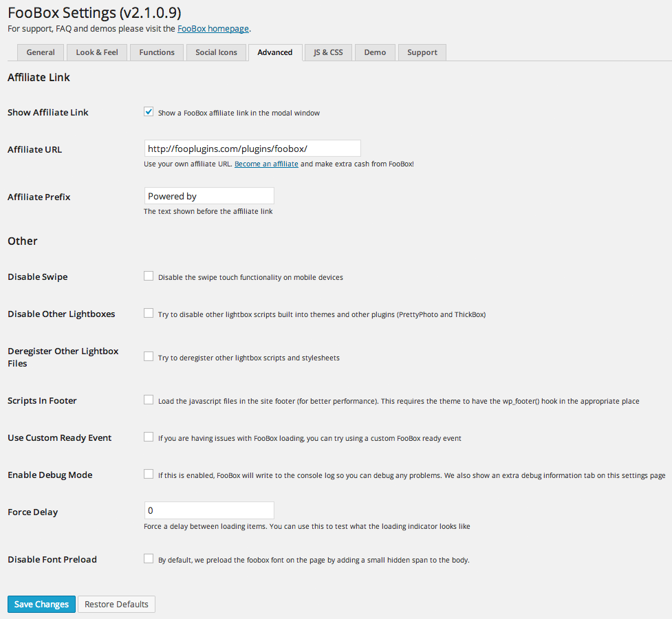
Task: Toggle Use Custom Ready Event checkbox
Action: (x=149, y=437)
